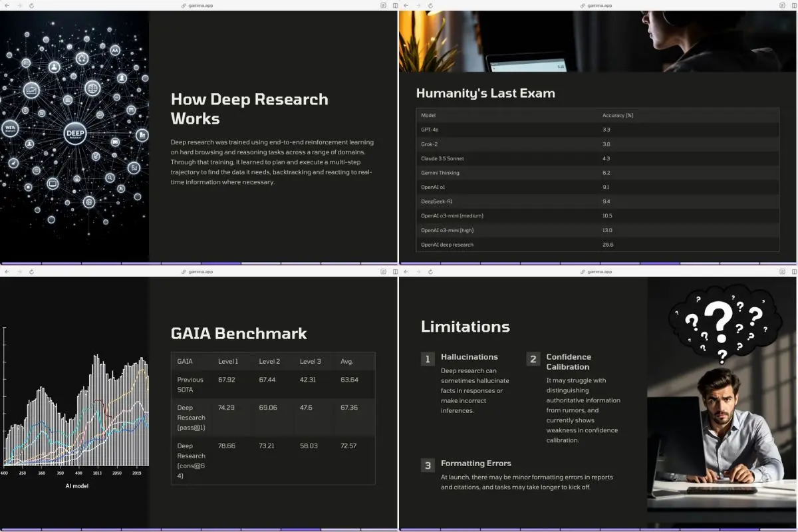Toggle sidebar icon in Limitations window

point(794,271)
